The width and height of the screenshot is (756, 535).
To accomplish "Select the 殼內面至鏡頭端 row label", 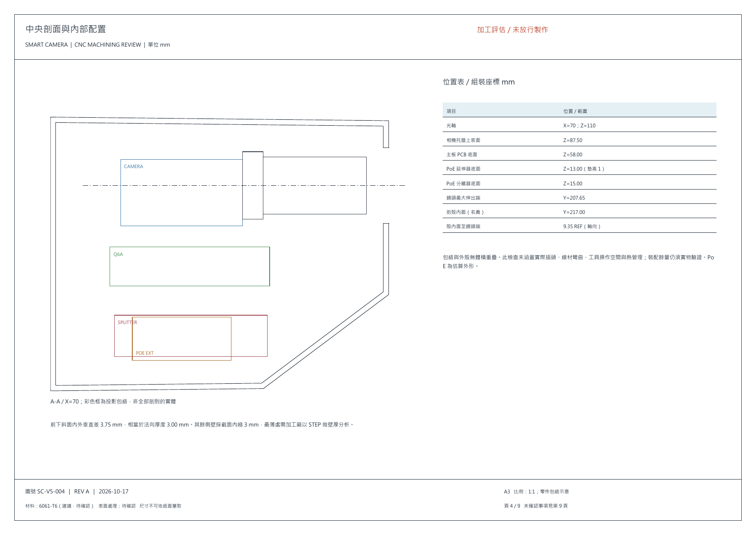I will pos(463,227).
